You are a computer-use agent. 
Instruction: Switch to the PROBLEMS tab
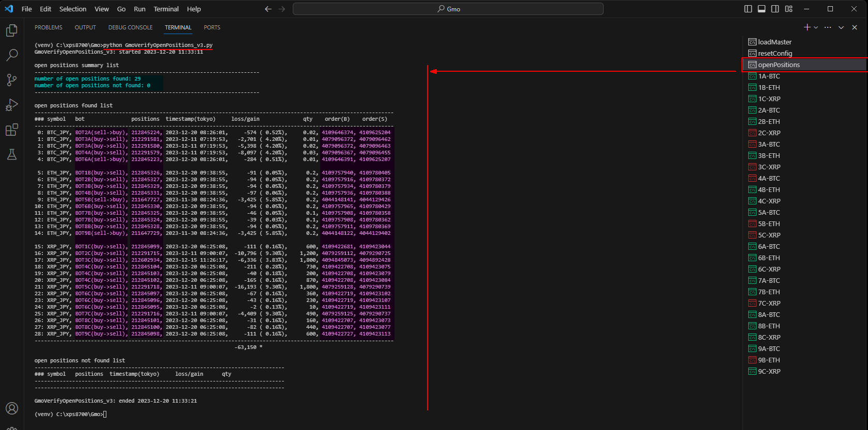point(49,27)
